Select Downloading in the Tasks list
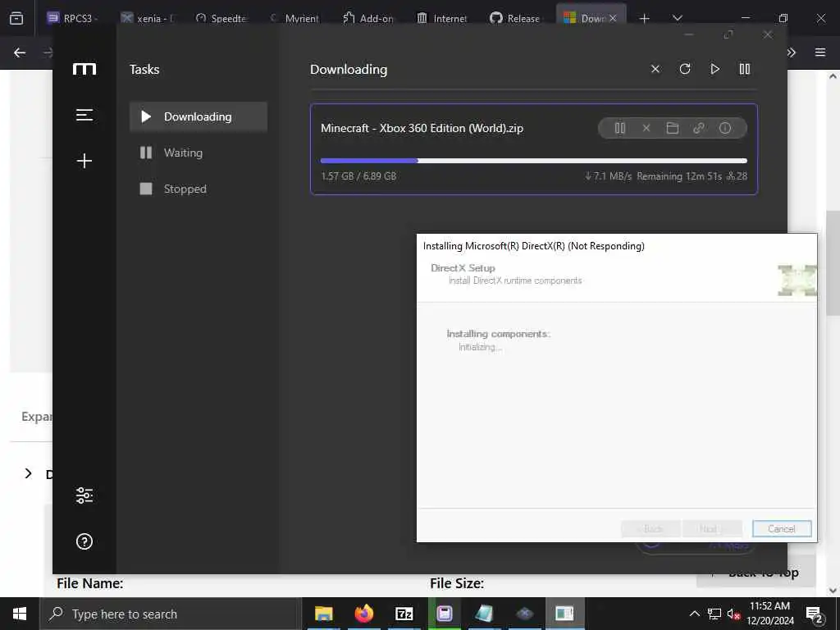The image size is (840, 630). pyautogui.click(x=199, y=116)
